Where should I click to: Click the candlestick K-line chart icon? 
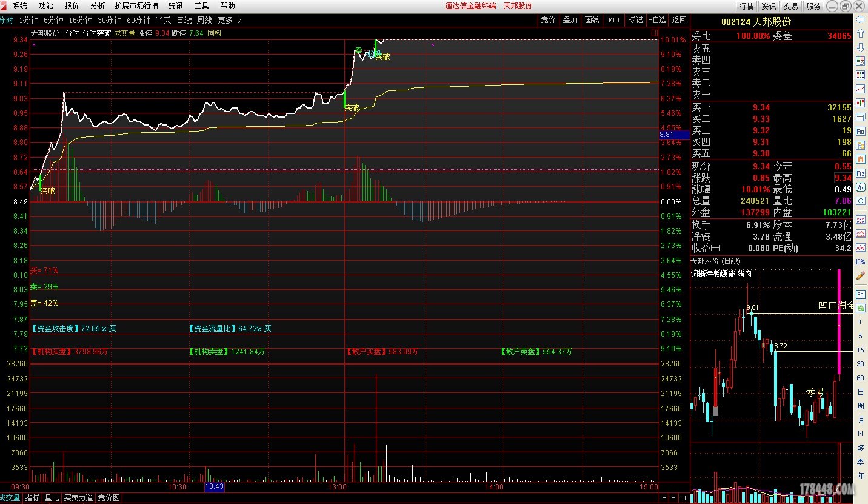(860, 102)
